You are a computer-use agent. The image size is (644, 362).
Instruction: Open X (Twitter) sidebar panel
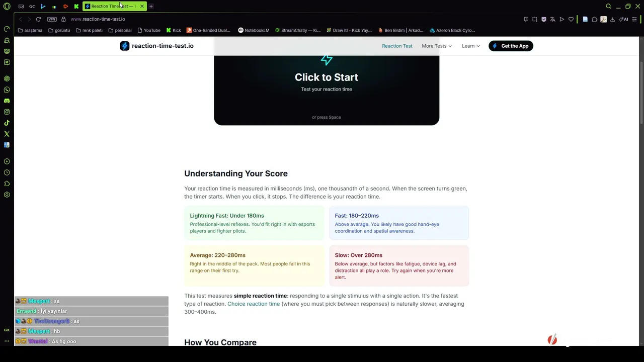click(x=7, y=134)
